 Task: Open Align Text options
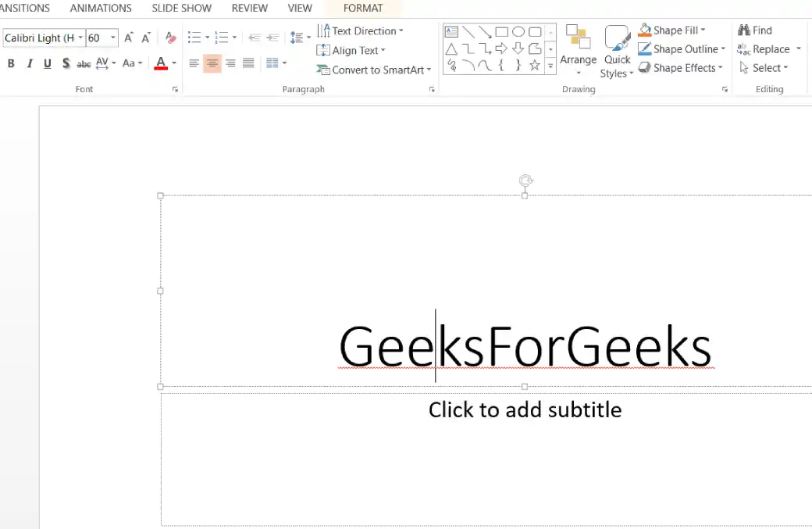coord(351,50)
